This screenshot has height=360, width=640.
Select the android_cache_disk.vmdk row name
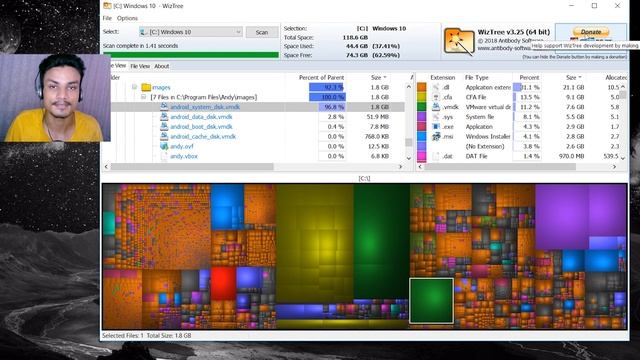point(203,136)
